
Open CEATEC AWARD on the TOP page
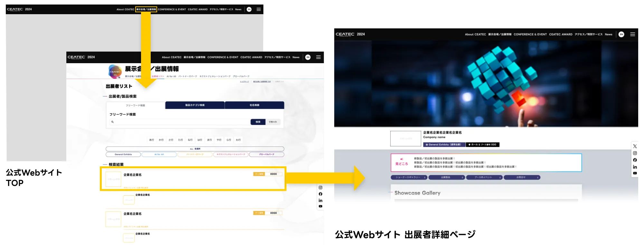pyautogui.click(x=198, y=9)
